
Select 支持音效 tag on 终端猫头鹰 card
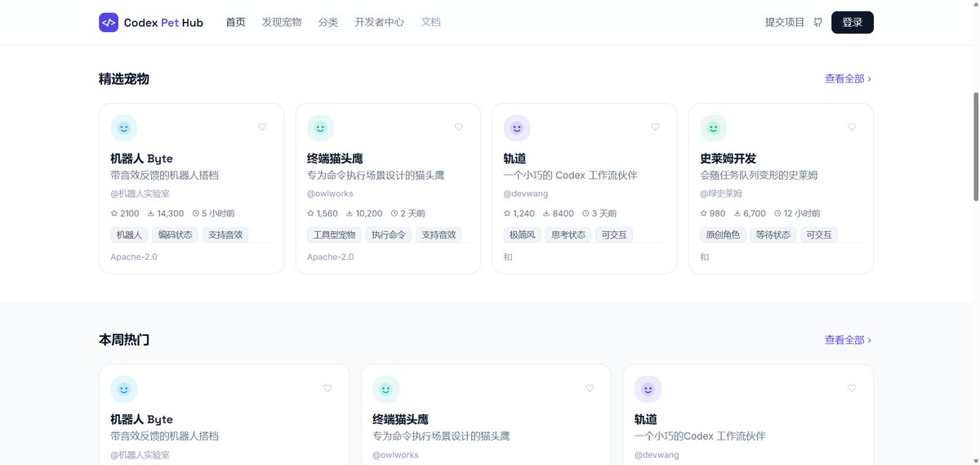point(439,235)
